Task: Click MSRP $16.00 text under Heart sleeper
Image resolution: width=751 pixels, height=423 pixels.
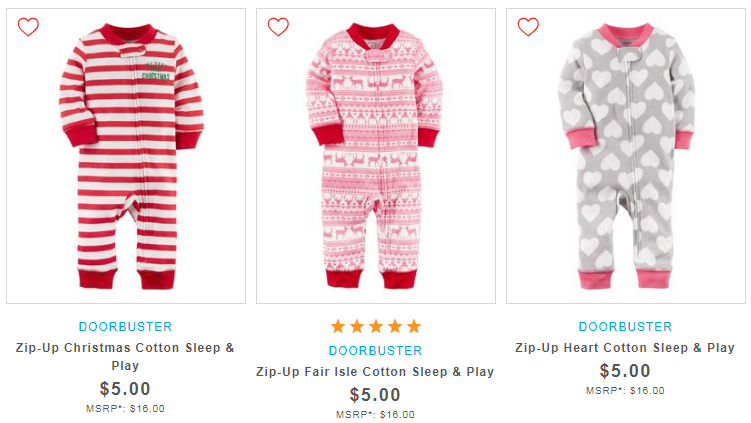Action: (x=626, y=391)
